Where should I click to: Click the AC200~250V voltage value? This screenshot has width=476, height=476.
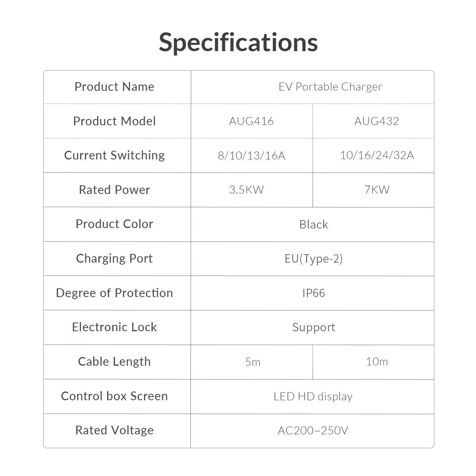(313, 430)
